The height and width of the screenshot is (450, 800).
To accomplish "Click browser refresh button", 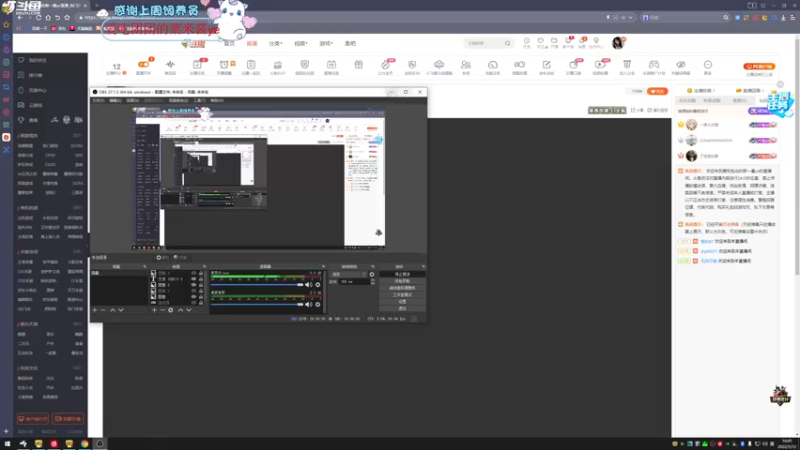I will [x=38, y=17].
